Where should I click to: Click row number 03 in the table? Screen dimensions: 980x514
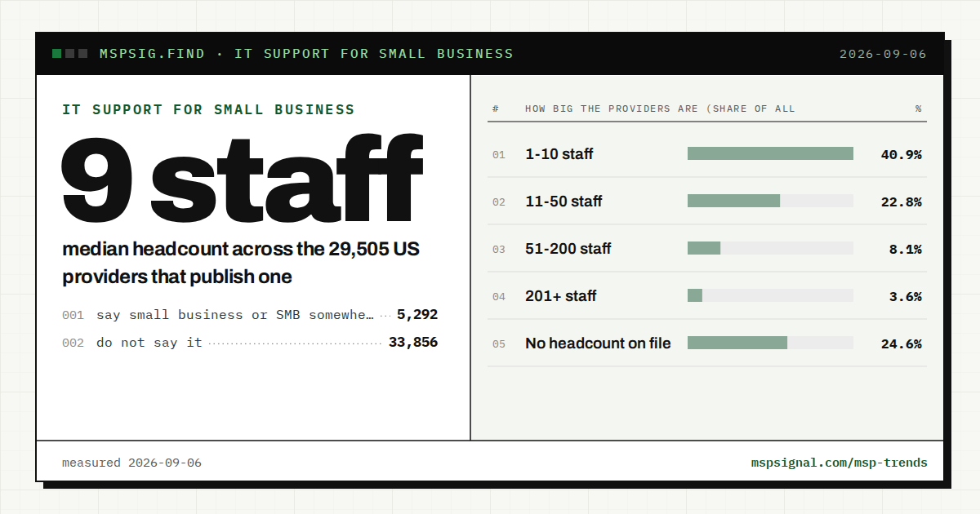[499, 250]
